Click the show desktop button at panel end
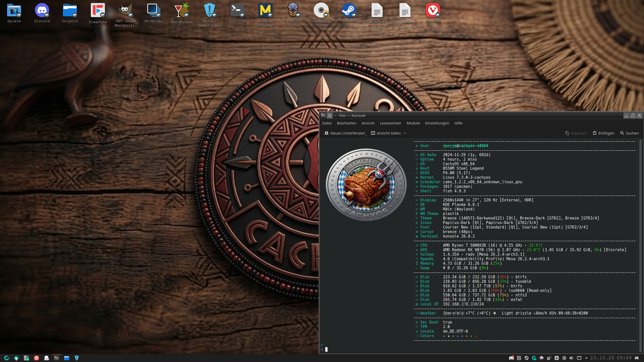This screenshot has height=362, width=644. [637, 358]
